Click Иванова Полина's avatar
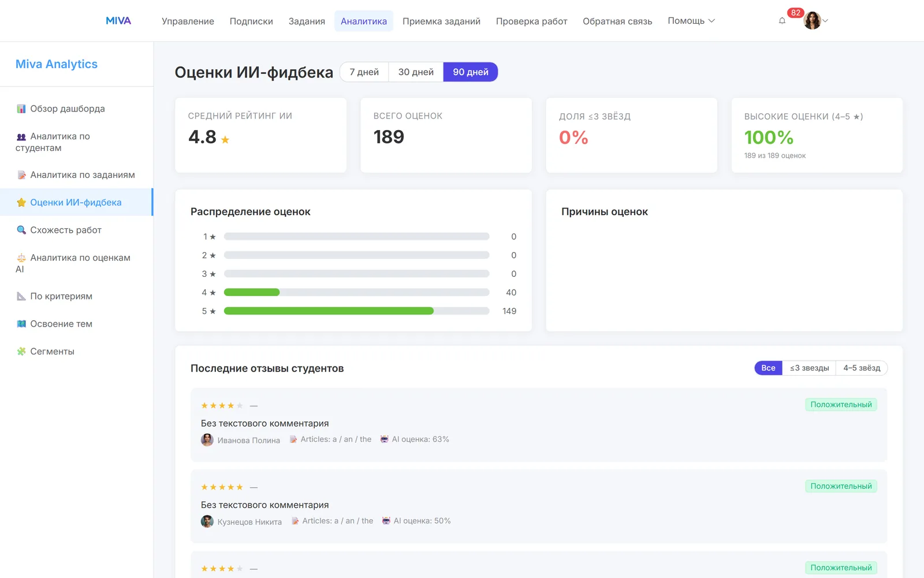 [207, 440]
